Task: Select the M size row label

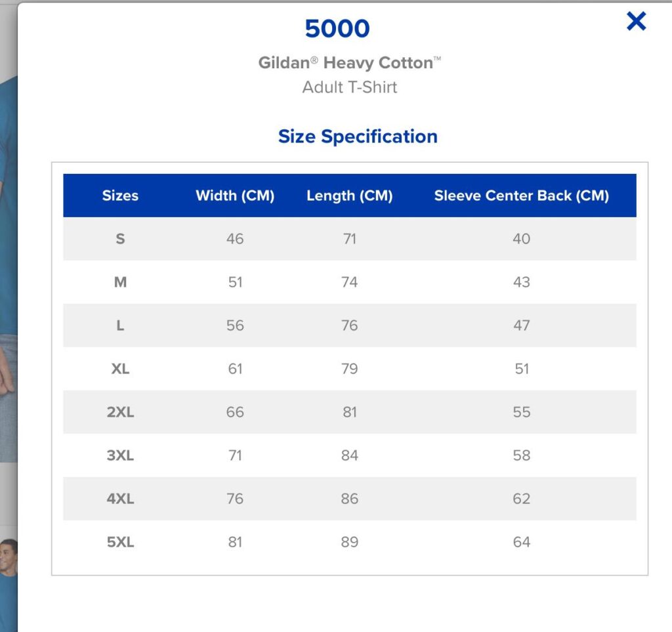Action: [x=121, y=282]
